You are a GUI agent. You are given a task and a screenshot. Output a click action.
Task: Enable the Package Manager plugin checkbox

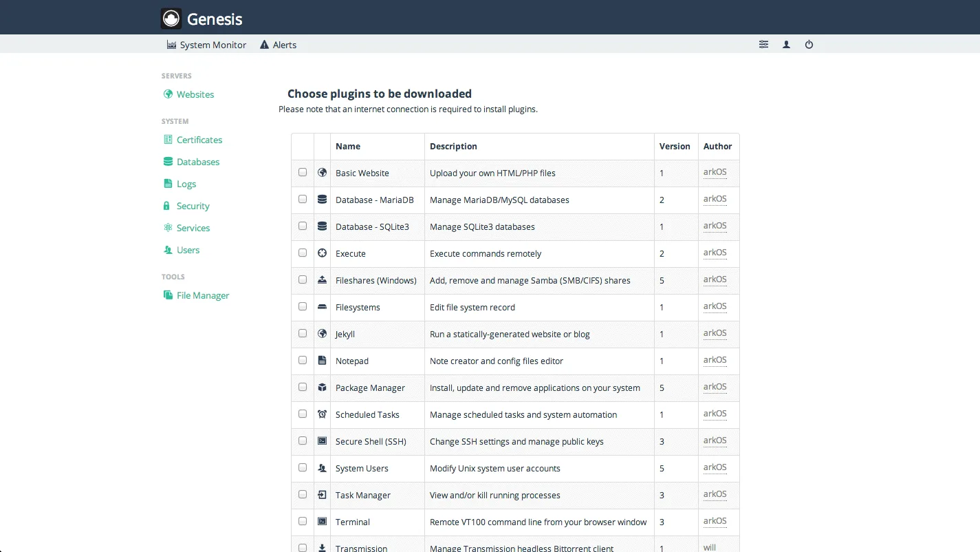pyautogui.click(x=303, y=387)
